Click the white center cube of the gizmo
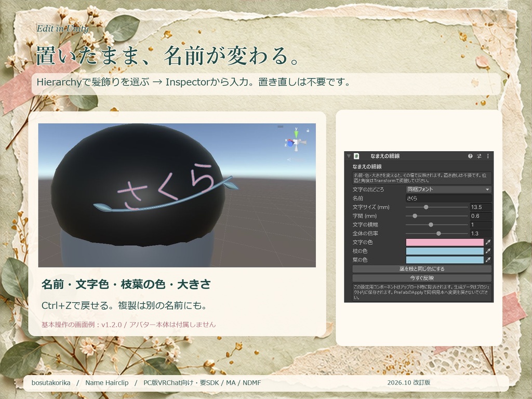The height and width of the screenshot is (399, 532). click(297, 142)
